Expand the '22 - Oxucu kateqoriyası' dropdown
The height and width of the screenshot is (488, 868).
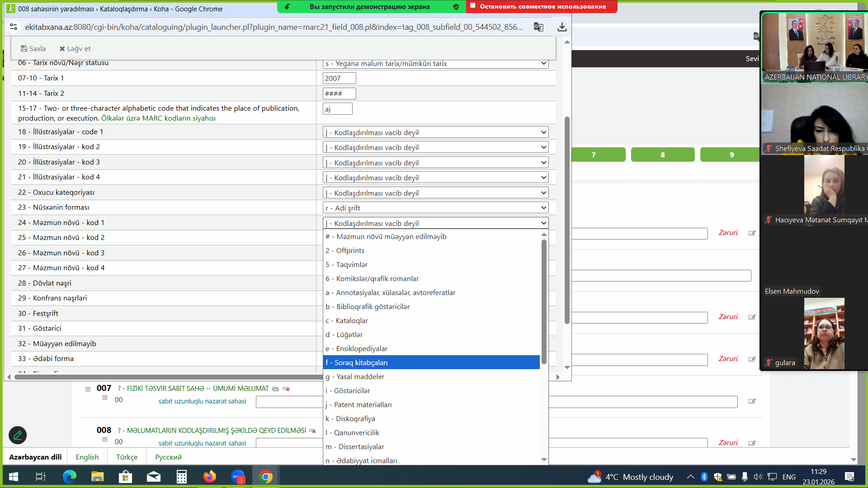(x=436, y=193)
